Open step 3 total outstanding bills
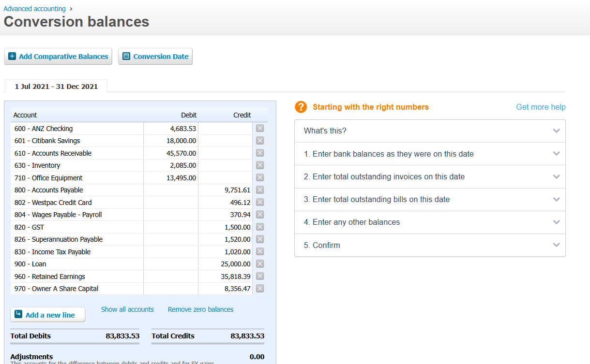 556,200
